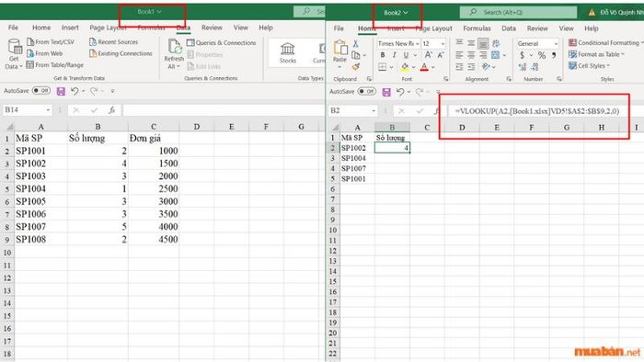Click the Center horizontal alignment icon

point(471,55)
